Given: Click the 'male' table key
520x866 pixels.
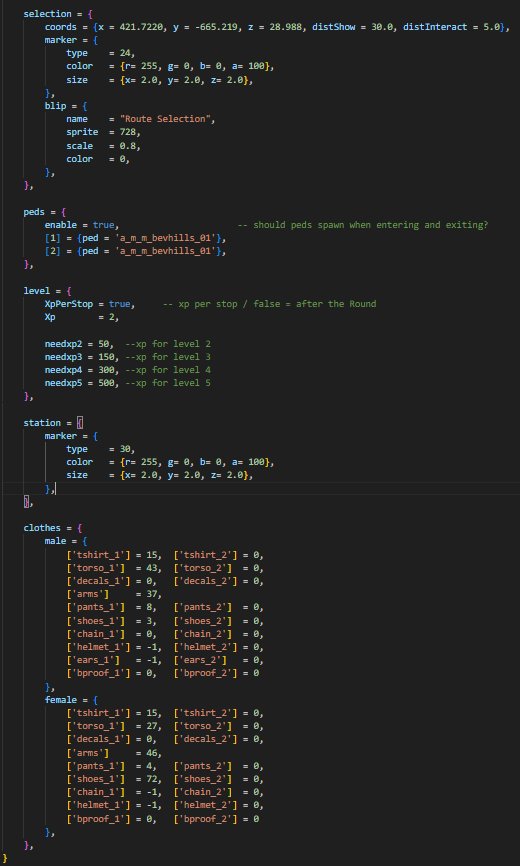Looking at the screenshot, I should [55, 541].
